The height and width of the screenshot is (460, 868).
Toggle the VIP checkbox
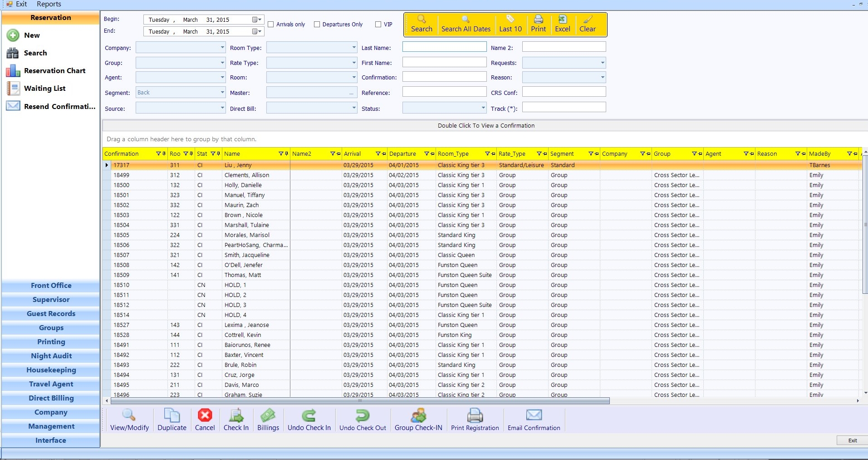[x=378, y=25]
